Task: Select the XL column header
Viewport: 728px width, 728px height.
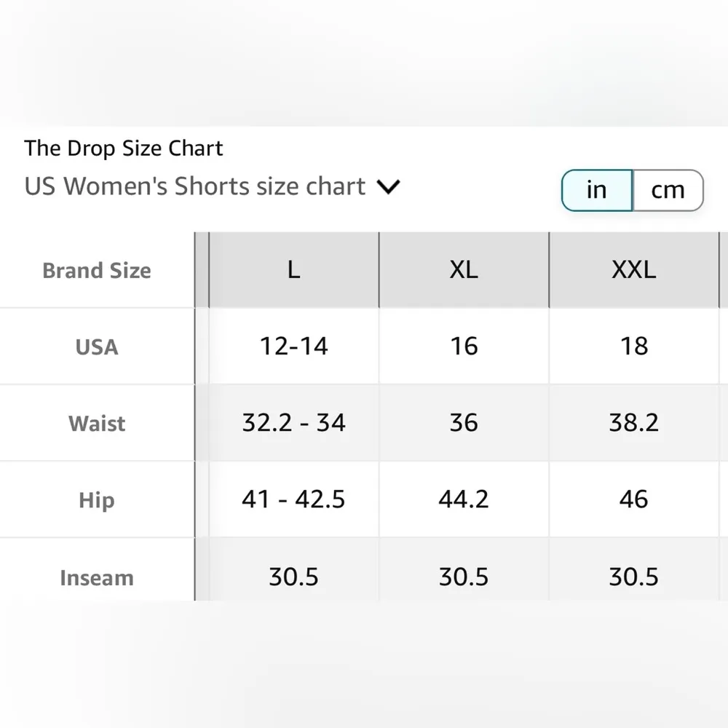Action: click(x=464, y=270)
